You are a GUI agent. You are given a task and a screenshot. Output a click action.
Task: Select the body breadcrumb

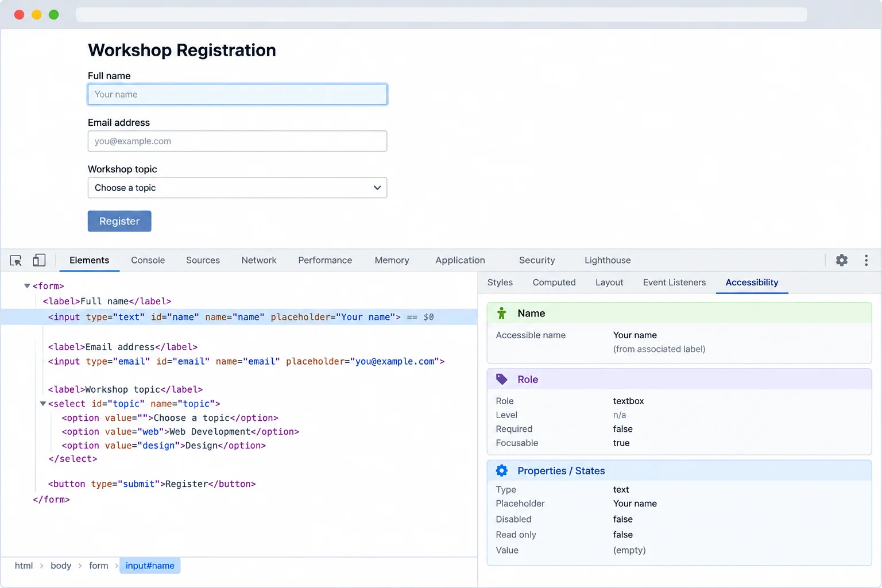tap(61, 566)
